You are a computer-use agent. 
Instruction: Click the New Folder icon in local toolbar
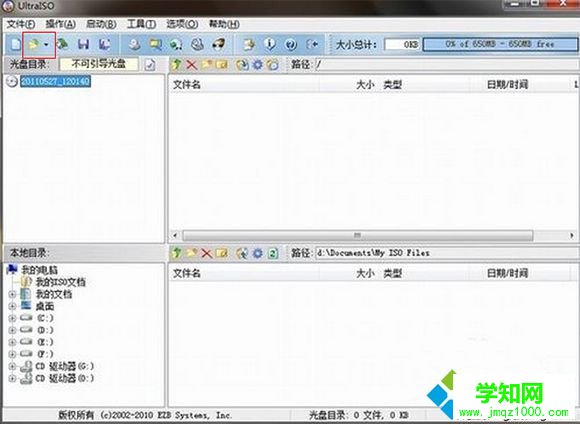click(191, 253)
